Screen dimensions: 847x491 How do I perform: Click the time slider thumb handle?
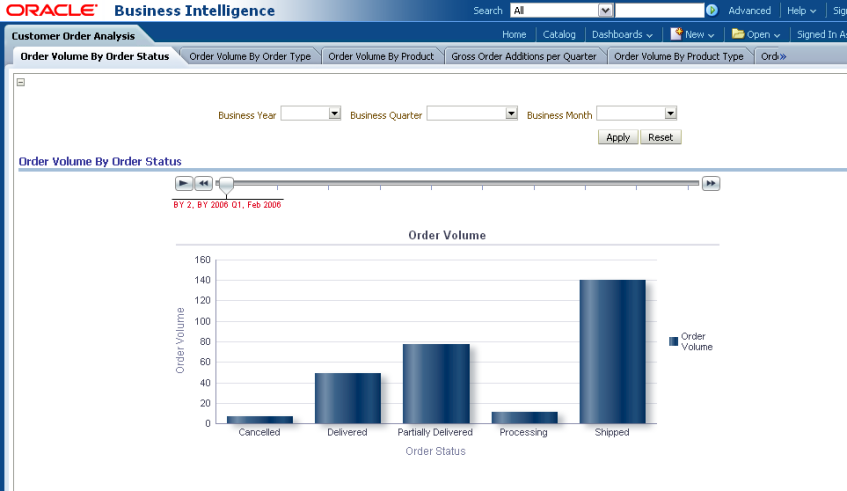click(x=227, y=184)
